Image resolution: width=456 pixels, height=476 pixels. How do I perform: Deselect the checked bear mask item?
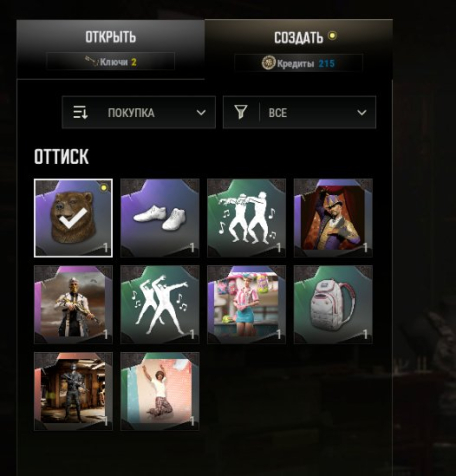pyautogui.click(x=73, y=218)
